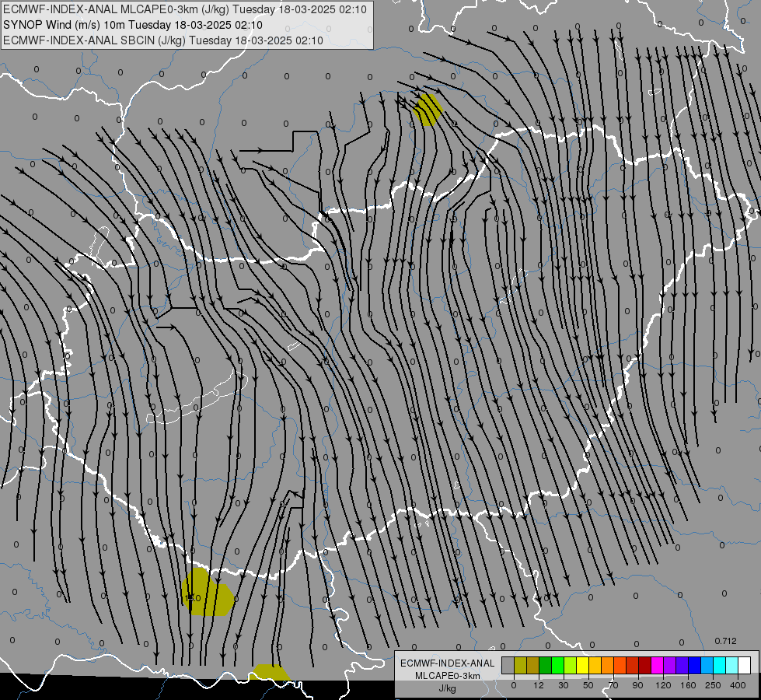Pick the pure yellow legend swatch

pos(582,665)
